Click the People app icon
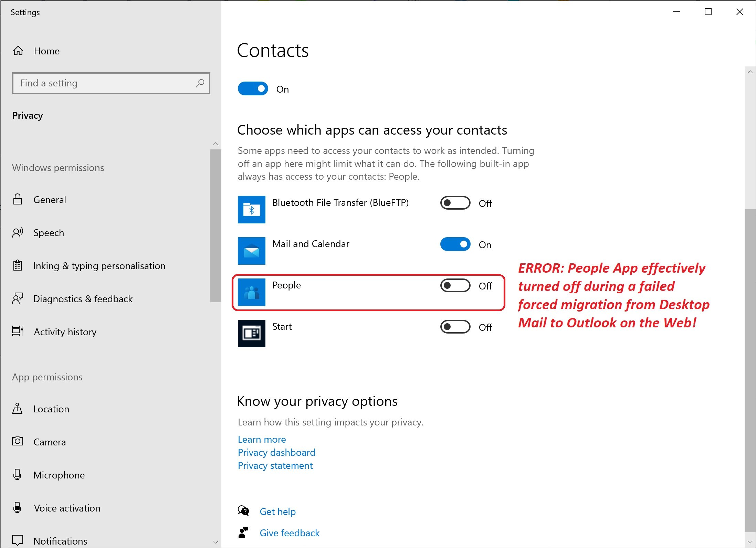 pyautogui.click(x=251, y=292)
